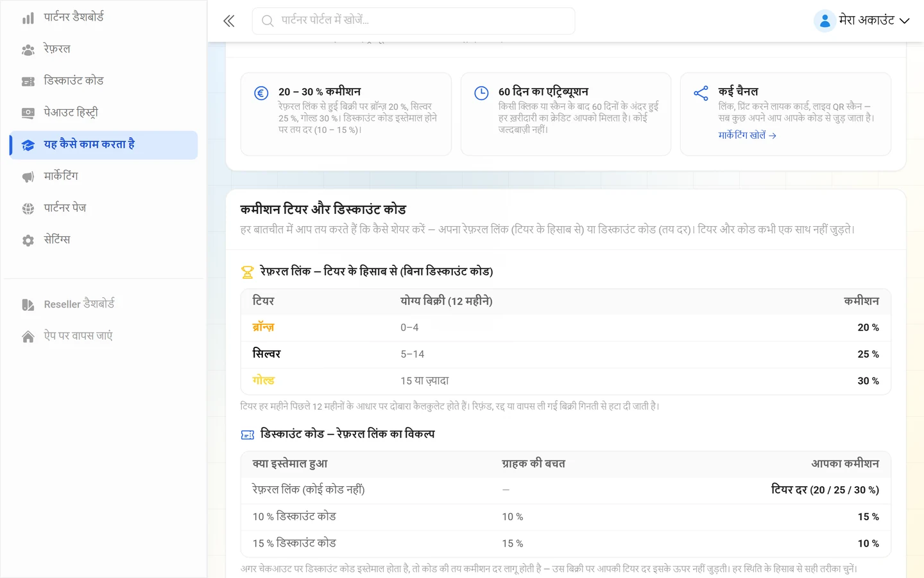Click the Reseller डैशबोर्ड icon
This screenshot has height=578, width=924.
tap(28, 304)
